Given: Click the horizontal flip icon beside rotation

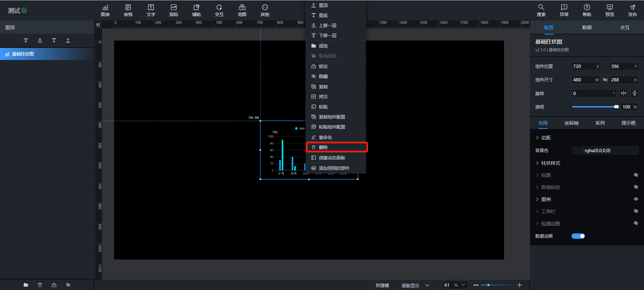Looking at the screenshot, I should pyautogui.click(x=624, y=93).
